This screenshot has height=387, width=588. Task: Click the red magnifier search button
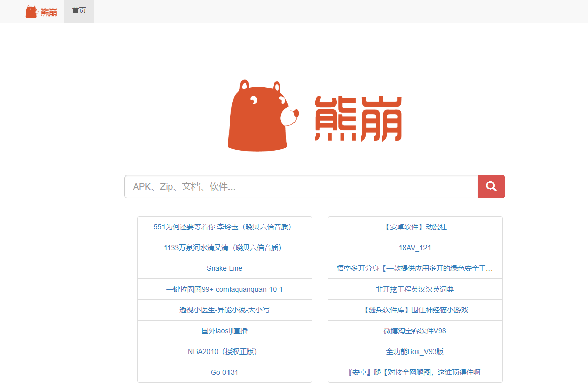point(491,187)
